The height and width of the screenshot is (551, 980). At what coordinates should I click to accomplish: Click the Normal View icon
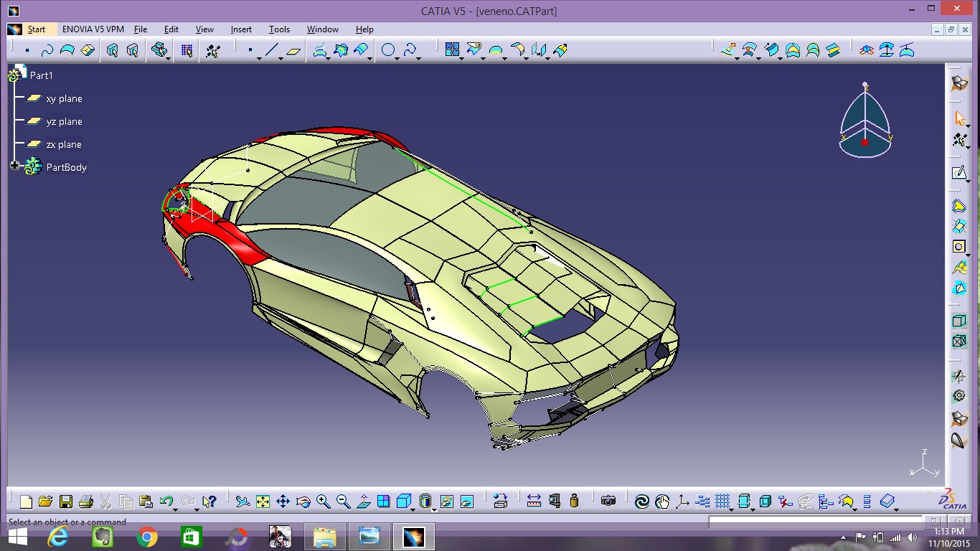click(363, 501)
